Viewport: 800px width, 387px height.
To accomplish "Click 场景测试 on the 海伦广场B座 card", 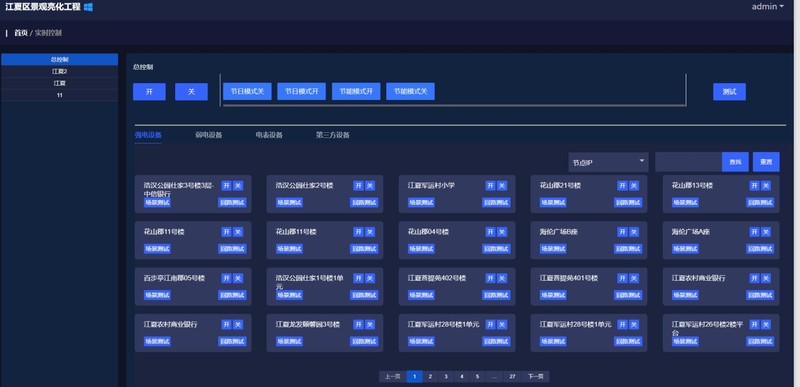I will click(553, 249).
